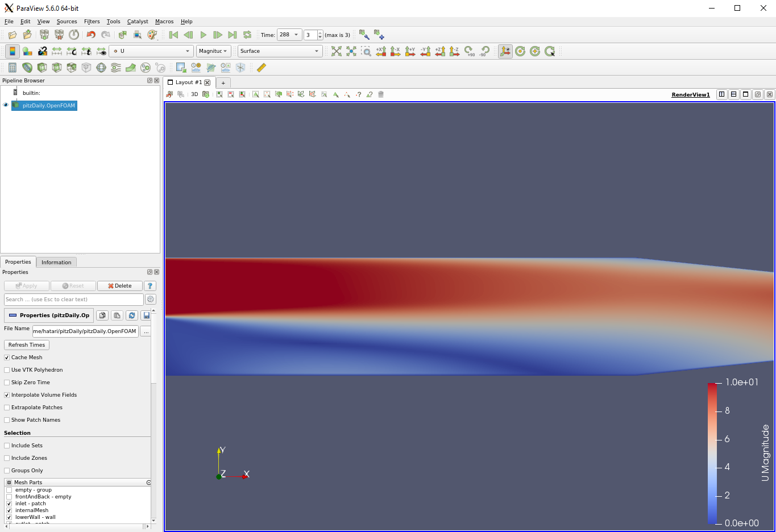Click the Play animation button
Viewport: 776px width, 532px height.
point(204,35)
